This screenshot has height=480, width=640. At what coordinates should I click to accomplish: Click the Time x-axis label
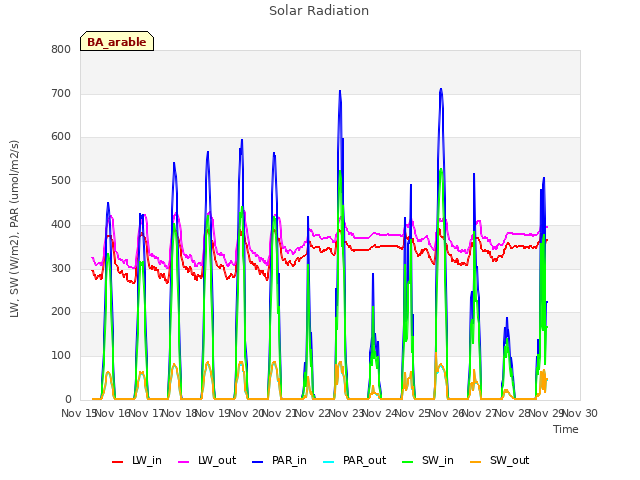(x=566, y=429)
